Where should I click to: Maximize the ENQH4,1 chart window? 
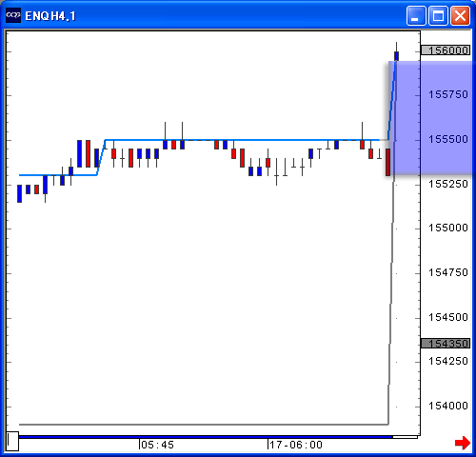point(438,15)
